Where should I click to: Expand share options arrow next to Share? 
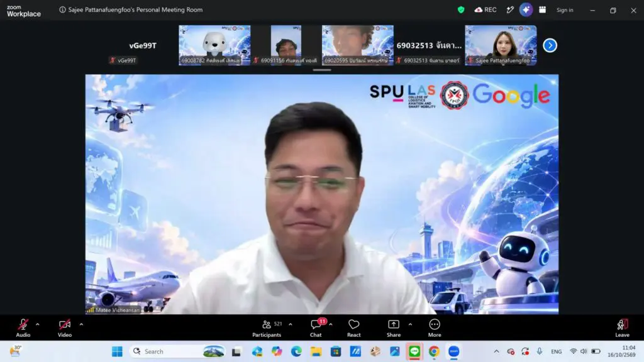coord(410,324)
